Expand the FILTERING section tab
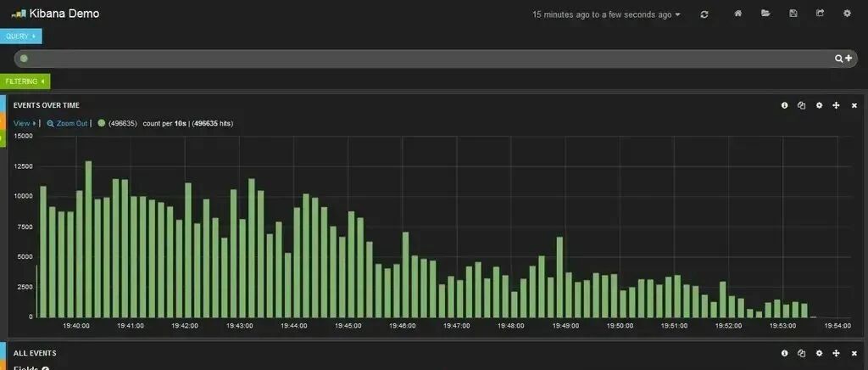 pos(25,81)
